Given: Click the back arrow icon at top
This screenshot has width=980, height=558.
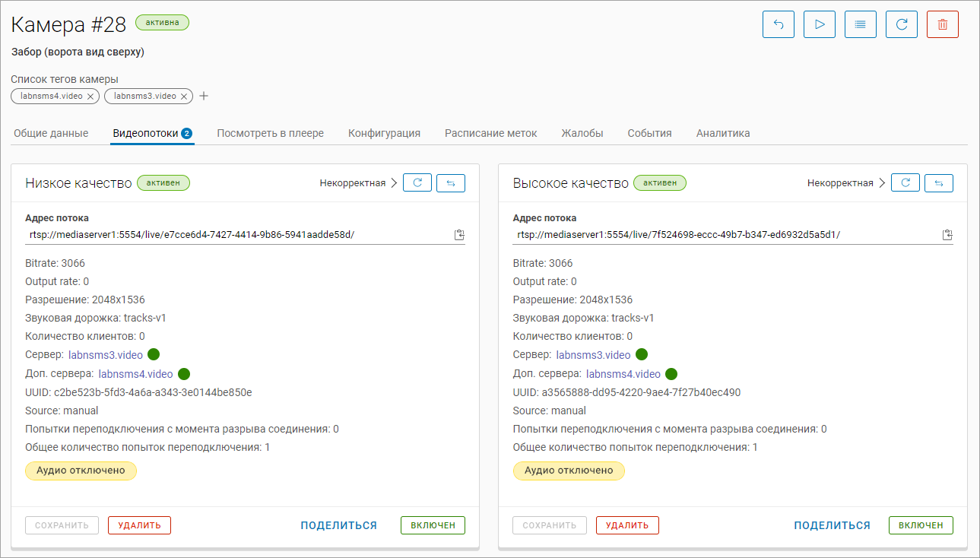Looking at the screenshot, I should pyautogui.click(x=779, y=24).
